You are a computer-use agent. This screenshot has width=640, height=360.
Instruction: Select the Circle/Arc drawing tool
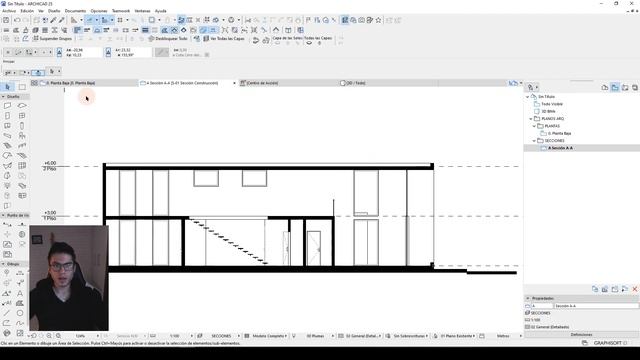(x=20, y=313)
